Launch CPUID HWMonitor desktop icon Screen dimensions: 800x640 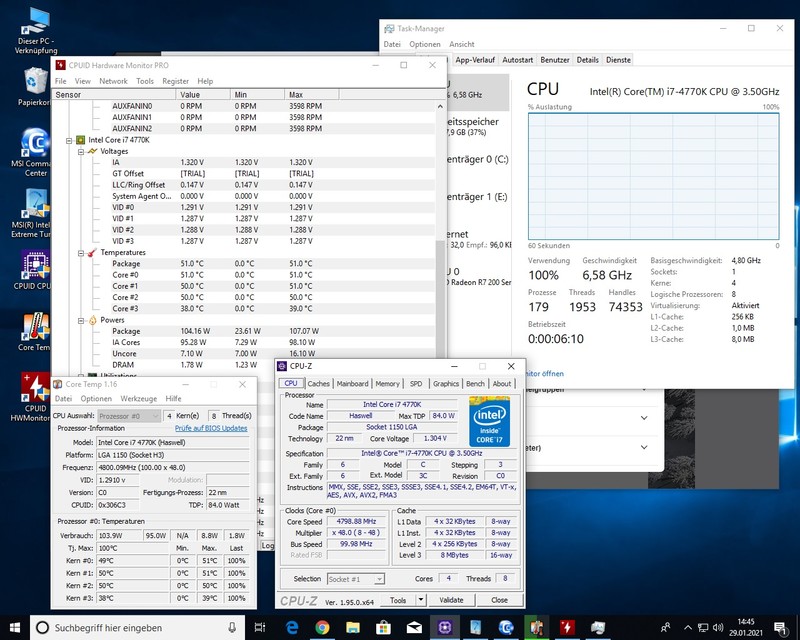pos(35,398)
